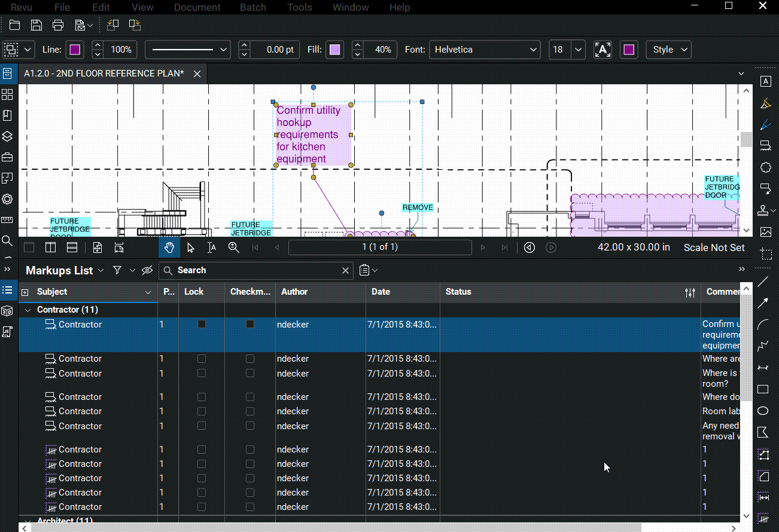Viewport: 779px width, 532px height.
Task: Click the Print icon in toolbar
Action: pyautogui.click(x=58, y=25)
